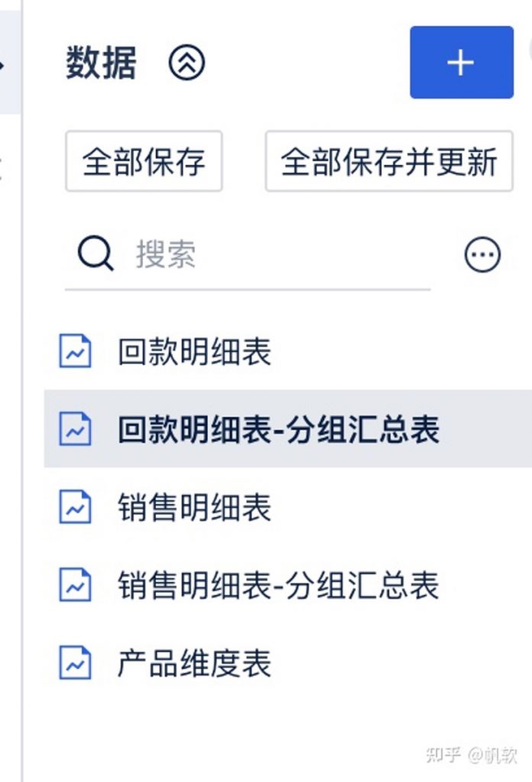Click the 数据 panel title
The height and width of the screenshot is (782, 532).
click(102, 63)
